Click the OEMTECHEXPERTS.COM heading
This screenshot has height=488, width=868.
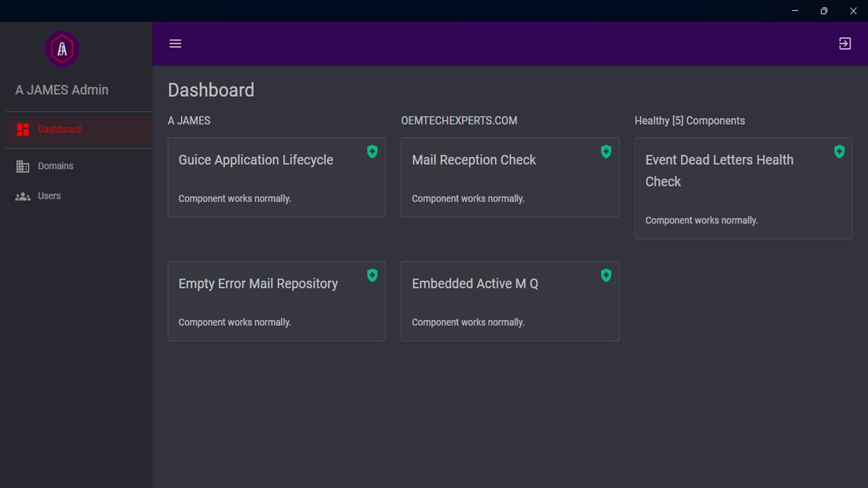[x=459, y=121]
